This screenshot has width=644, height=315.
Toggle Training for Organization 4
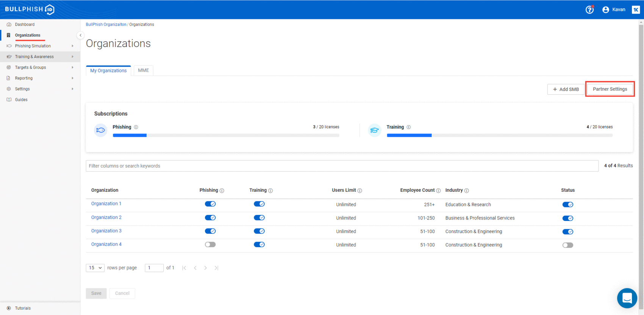tap(259, 244)
